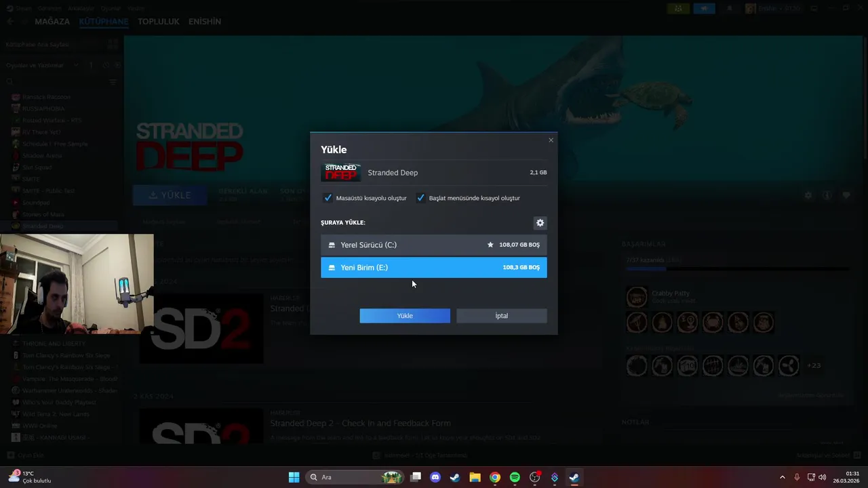Select Wild Terra 2: New Lands
Screen dimensions: 868x488
(56, 414)
